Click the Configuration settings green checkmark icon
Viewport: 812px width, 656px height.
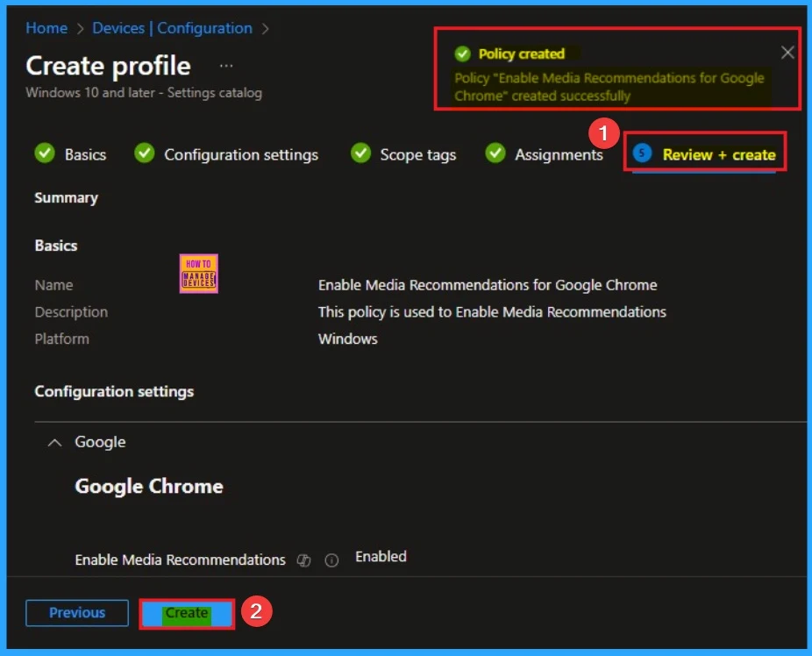[144, 154]
